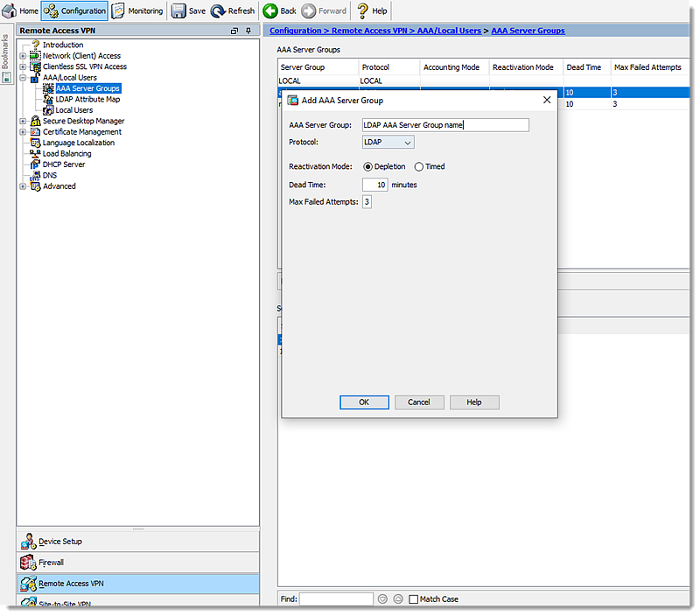Sort by the Server Group column header
Screen dimensions: 700x616
pyautogui.click(x=318, y=67)
